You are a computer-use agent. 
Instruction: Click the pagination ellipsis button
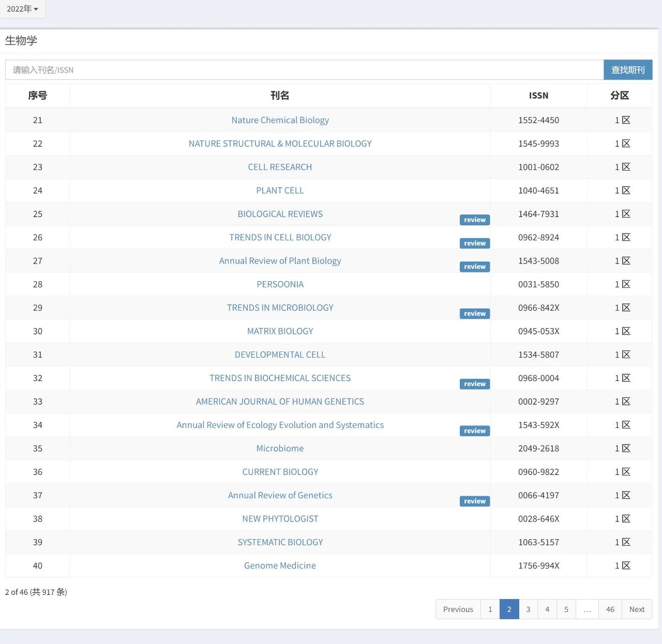click(587, 609)
